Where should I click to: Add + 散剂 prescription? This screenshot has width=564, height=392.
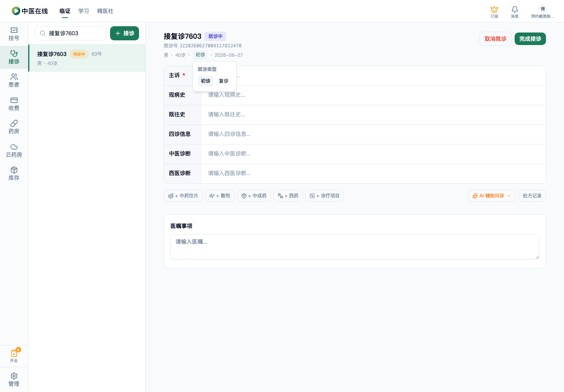click(x=220, y=196)
